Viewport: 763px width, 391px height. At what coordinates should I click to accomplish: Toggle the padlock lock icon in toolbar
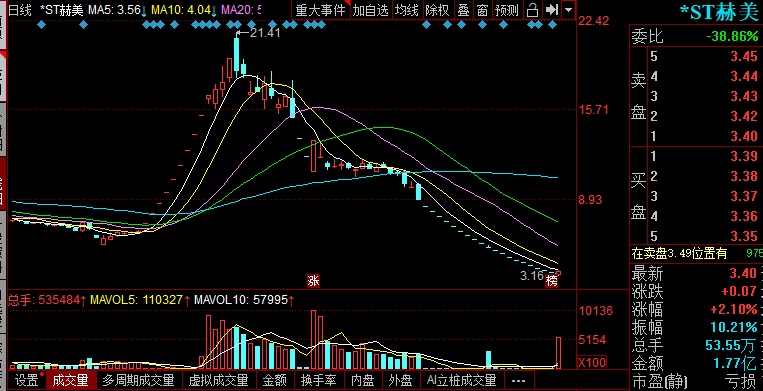[x=533, y=9]
